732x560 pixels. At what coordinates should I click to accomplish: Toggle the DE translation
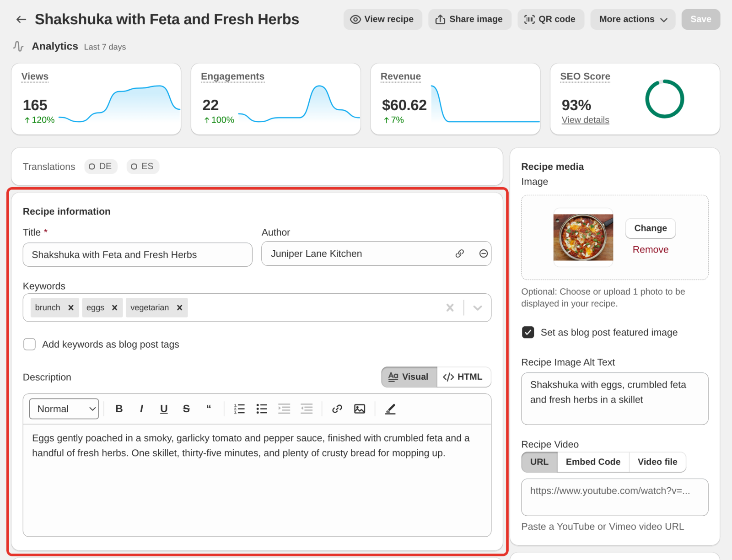pyautogui.click(x=101, y=167)
